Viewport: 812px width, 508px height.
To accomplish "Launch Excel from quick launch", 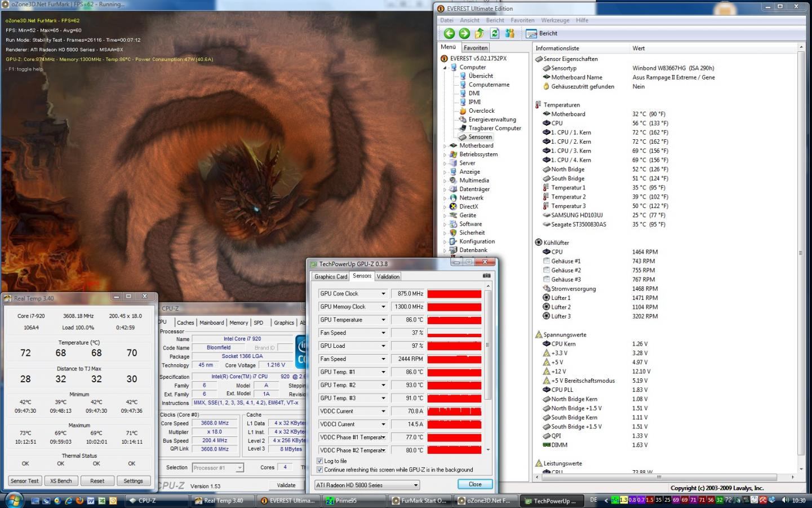I will tap(102, 500).
